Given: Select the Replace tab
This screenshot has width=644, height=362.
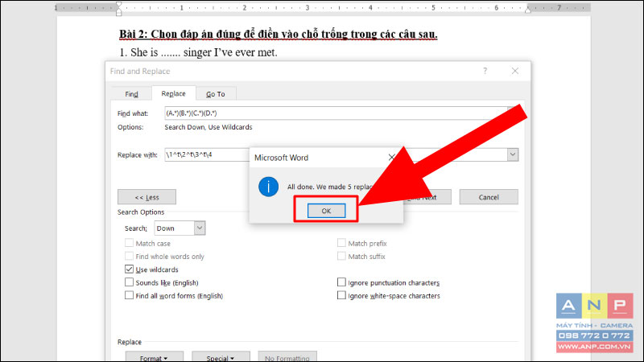Looking at the screenshot, I should [x=173, y=93].
